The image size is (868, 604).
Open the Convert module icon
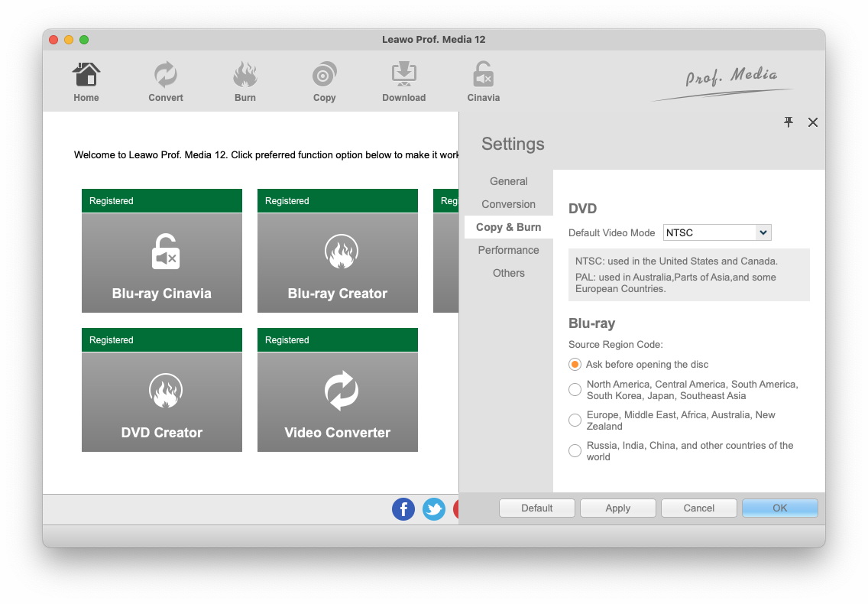[x=166, y=76]
